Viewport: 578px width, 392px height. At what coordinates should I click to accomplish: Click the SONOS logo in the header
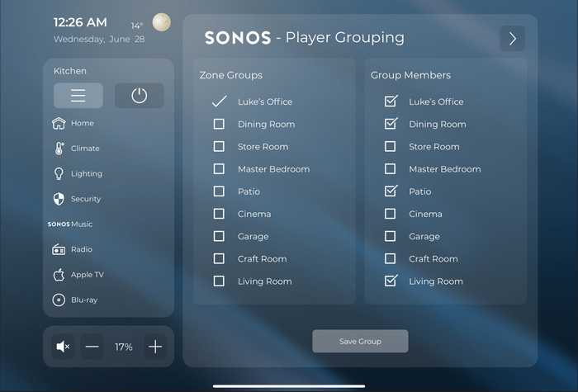click(238, 38)
